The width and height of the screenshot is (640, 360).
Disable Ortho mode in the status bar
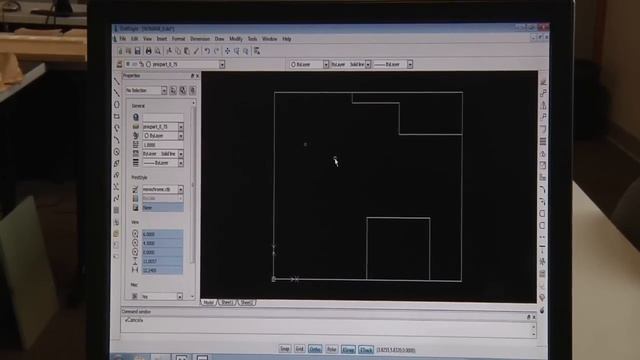(315, 349)
